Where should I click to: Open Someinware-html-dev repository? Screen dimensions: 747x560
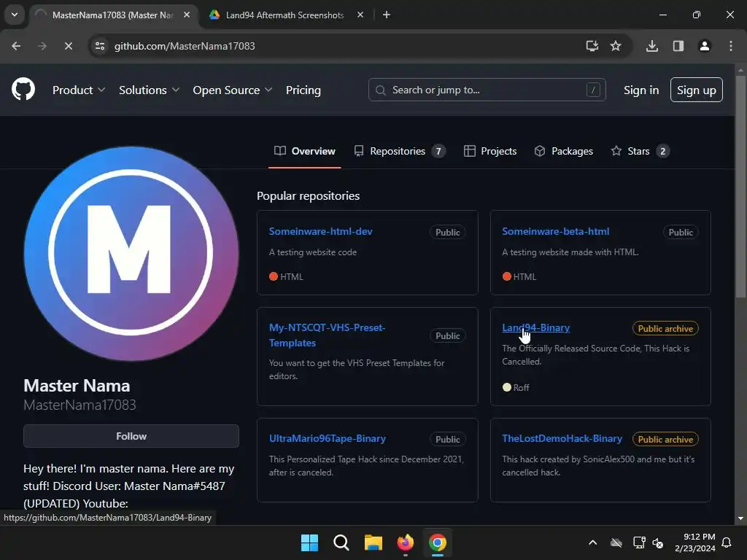[321, 231]
